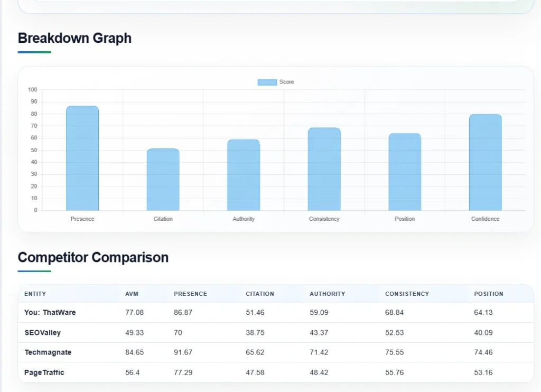Screen dimensions: 541x392
Task: Click ThatWare citation value 51.46
Action: click(x=255, y=313)
